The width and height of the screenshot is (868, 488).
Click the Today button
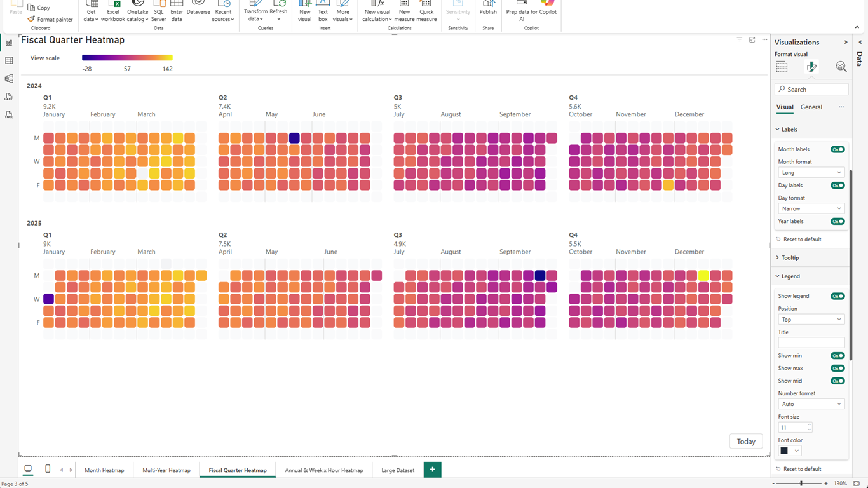tap(746, 442)
